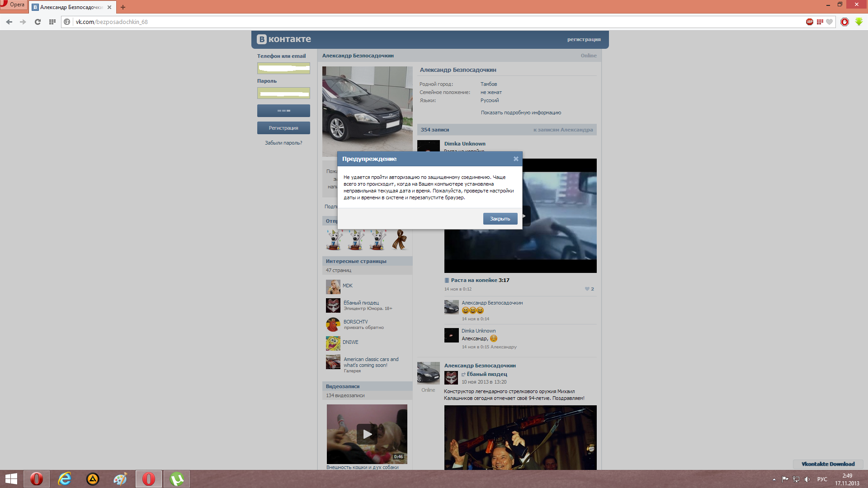868x488 pixels.
Task: Play the cat video thumbnail
Action: (367, 434)
